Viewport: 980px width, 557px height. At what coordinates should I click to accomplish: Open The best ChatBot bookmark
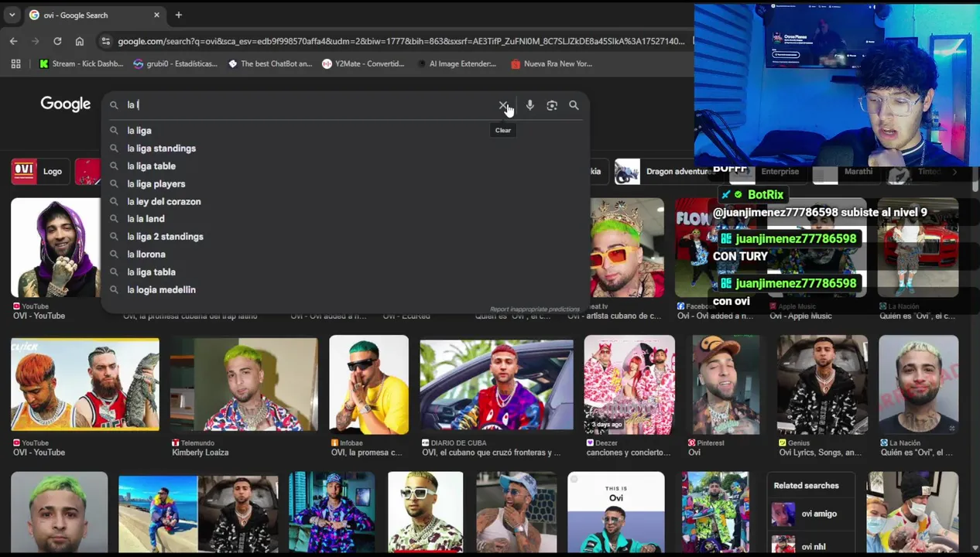(270, 63)
